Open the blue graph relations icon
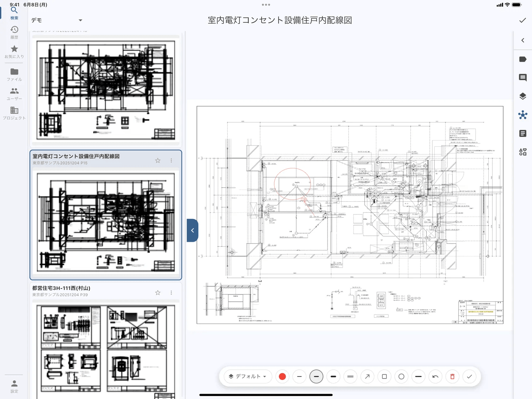 click(523, 115)
